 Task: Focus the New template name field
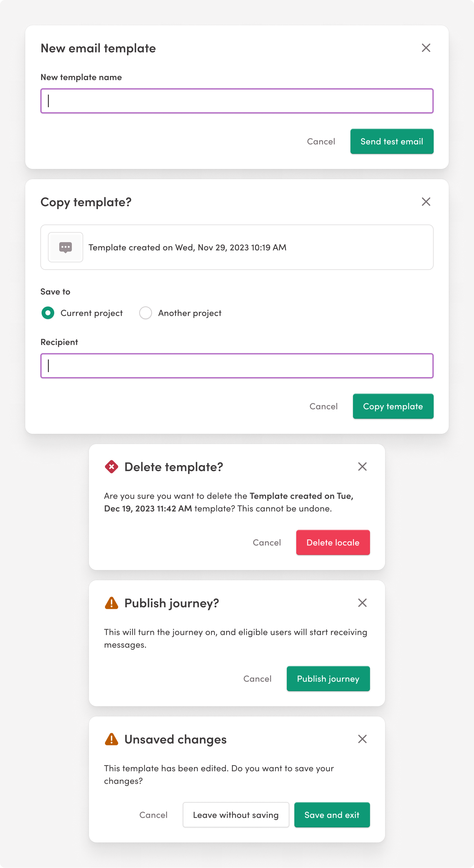(x=237, y=101)
